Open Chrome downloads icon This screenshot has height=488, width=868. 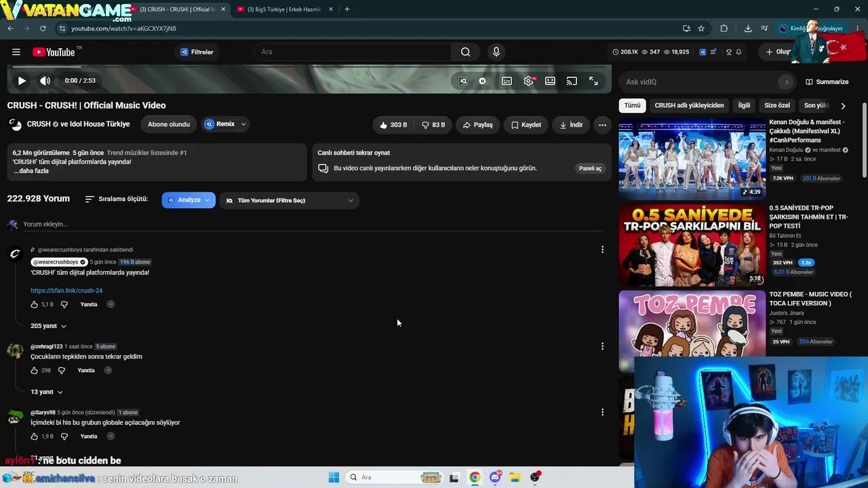[x=748, y=28]
